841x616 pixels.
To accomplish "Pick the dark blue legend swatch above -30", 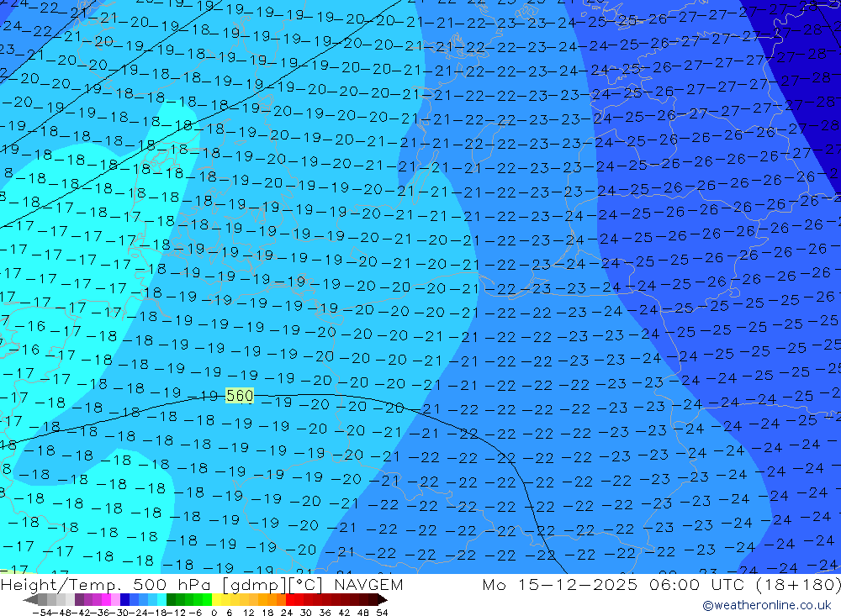I will (x=124, y=600).
